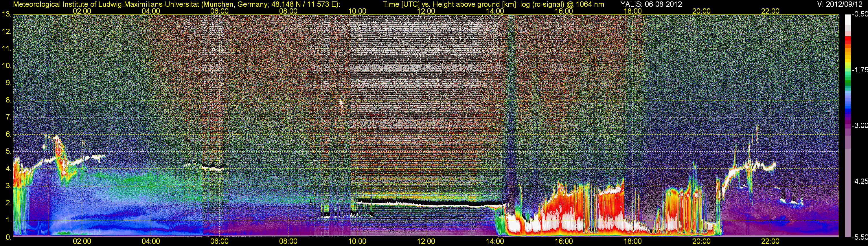The width and height of the screenshot is (868, 246).
Task: Click the '12:00' label on the top time axis
Action: click(x=426, y=11)
